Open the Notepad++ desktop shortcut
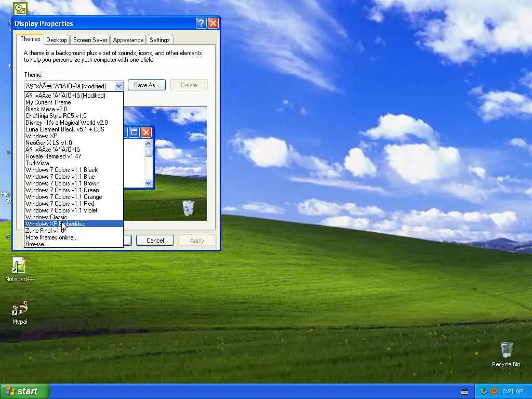The width and height of the screenshot is (532, 399). (20, 270)
